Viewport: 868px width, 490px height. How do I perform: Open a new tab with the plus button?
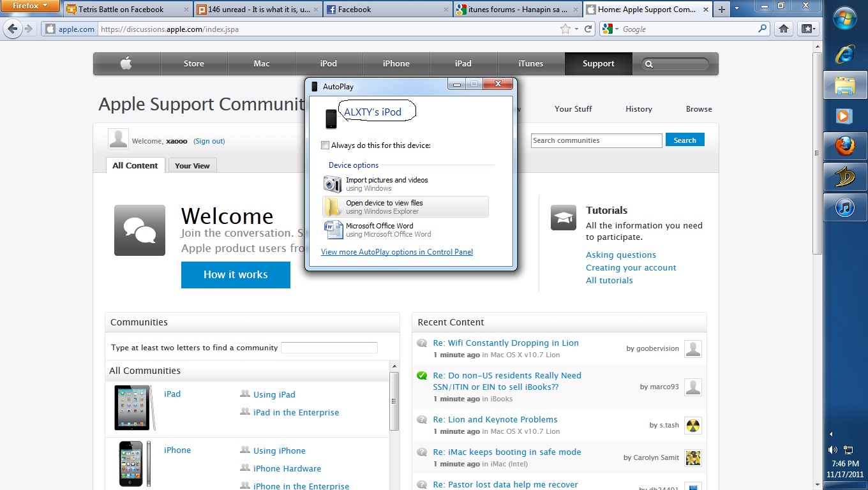tap(721, 10)
